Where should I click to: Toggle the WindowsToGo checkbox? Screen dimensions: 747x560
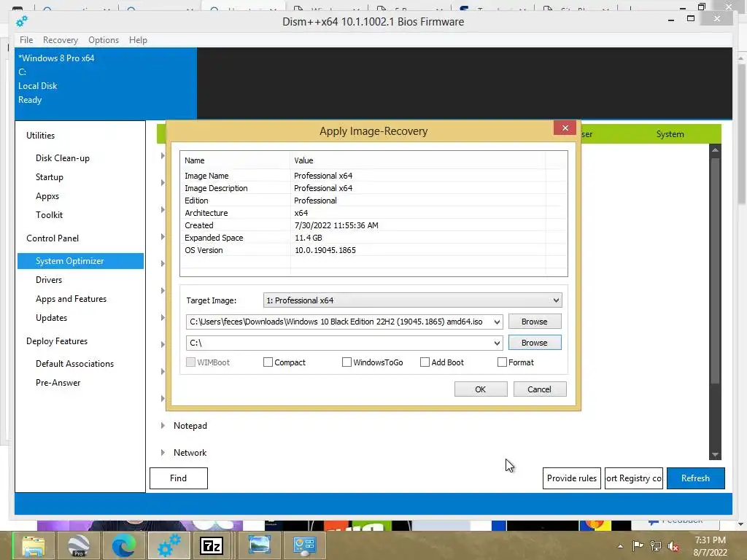coord(347,362)
